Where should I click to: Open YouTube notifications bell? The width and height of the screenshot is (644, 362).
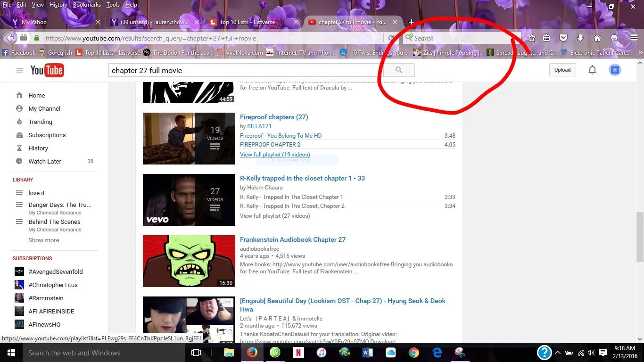coord(592,70)
